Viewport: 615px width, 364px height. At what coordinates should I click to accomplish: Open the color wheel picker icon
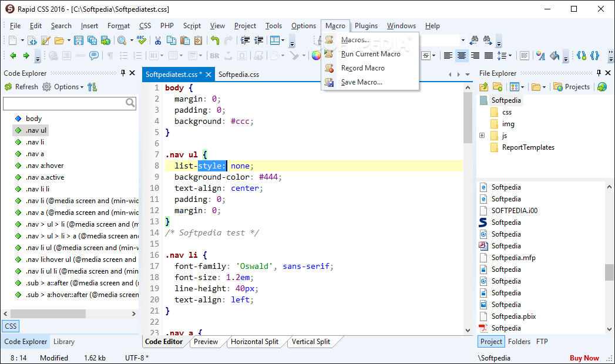click(x=316, y=56)
